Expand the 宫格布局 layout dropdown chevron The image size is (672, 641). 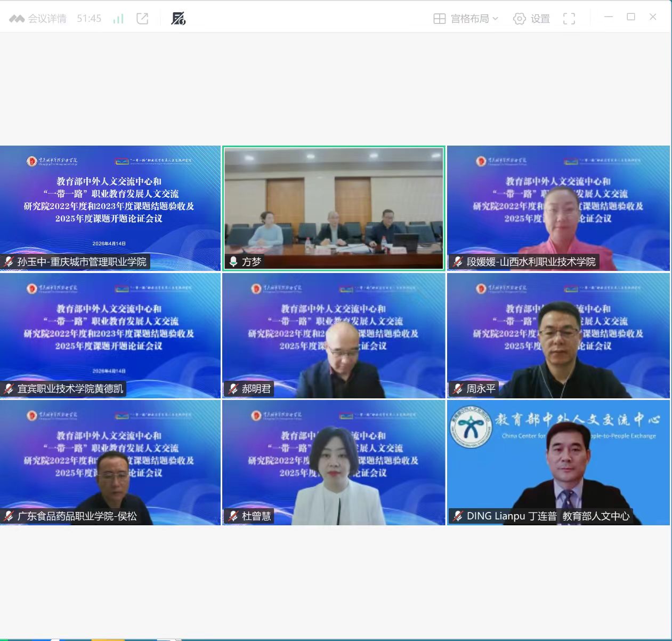(496, 19)
